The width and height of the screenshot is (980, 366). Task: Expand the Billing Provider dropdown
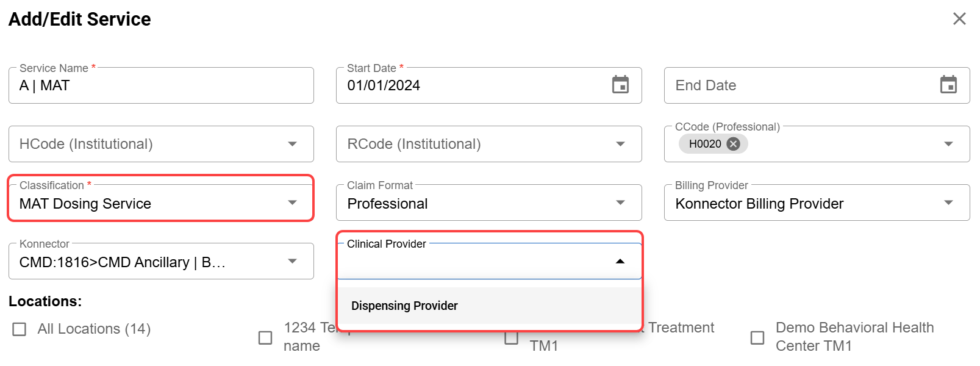tap(948, 203)
